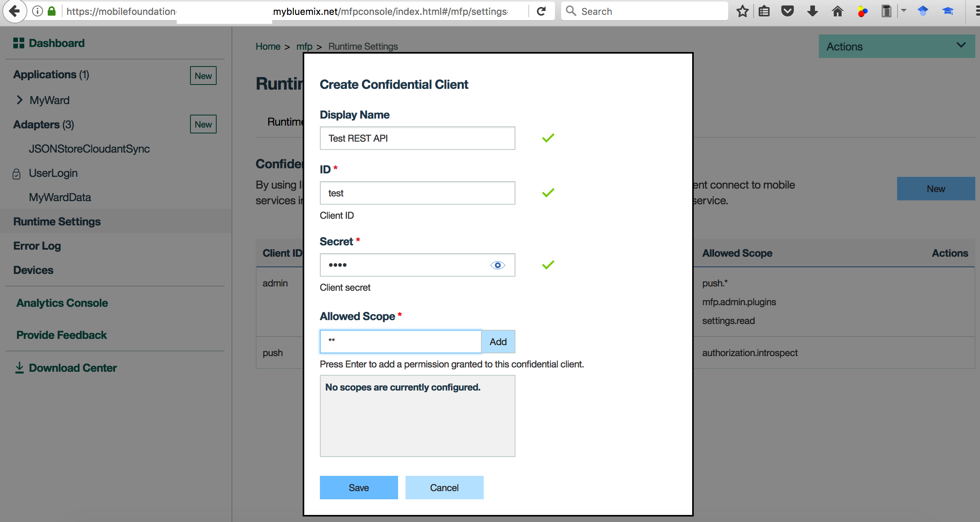The height and width of the screenshot is (522, 980).
Task: Open the Pocket save icon
Action: pos(787,11)
